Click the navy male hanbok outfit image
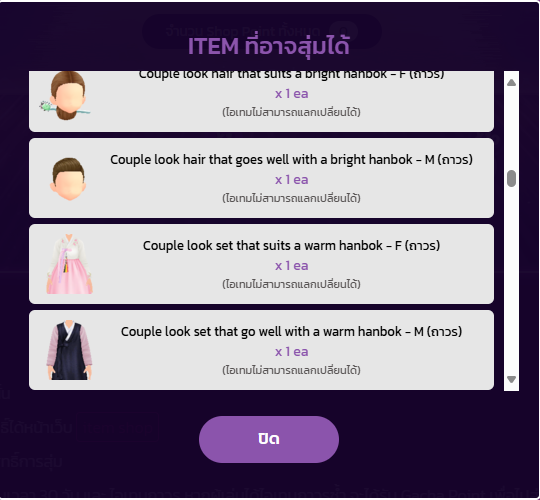 tap(69, 350)
